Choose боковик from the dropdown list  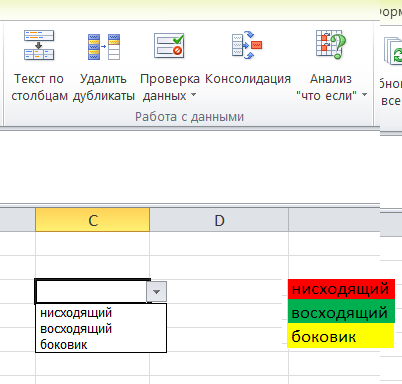pos(63,345)
